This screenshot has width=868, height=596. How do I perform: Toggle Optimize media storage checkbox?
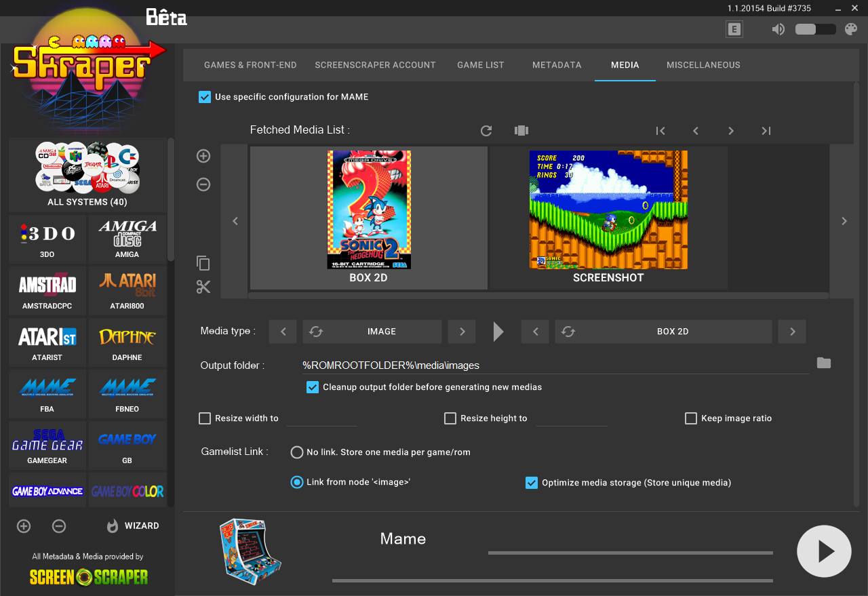[x=532, y=483]
